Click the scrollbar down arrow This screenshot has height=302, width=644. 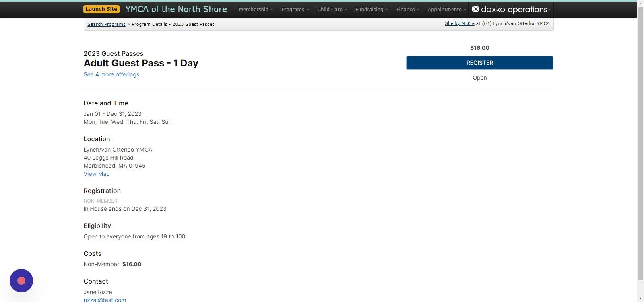click(640, 298)
